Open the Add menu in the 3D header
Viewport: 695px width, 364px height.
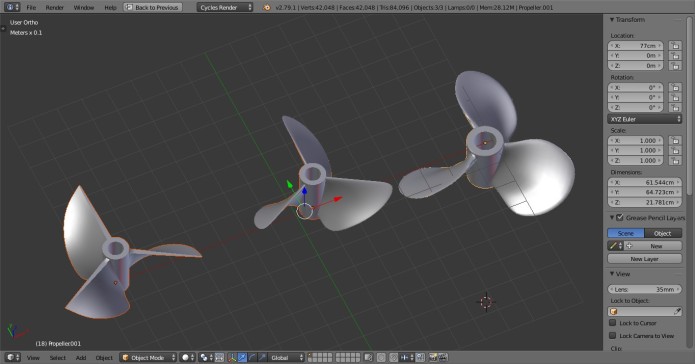pos(81,357)
